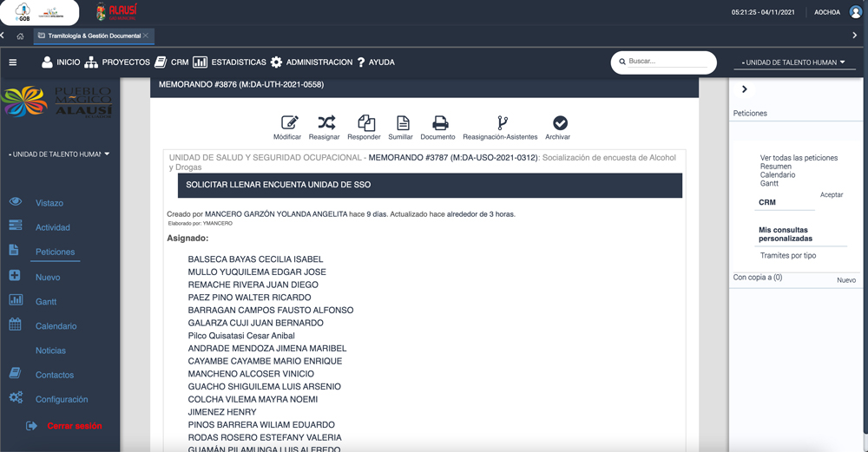The width and height of the screenshot is (868, 452).
Task: Click Cerrar sesión link
Action: [x=74, y=426]
